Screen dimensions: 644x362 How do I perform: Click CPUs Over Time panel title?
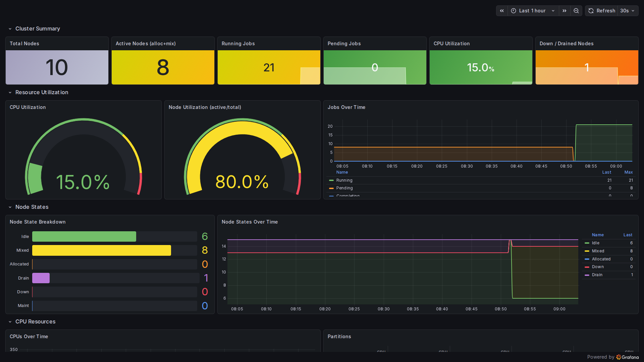(29, 337)
